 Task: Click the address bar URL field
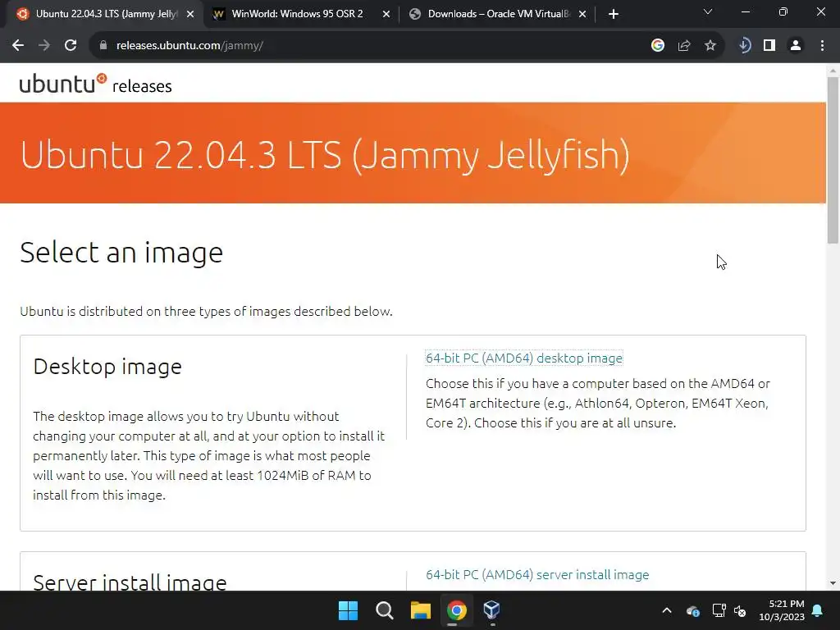pos(375,46)
